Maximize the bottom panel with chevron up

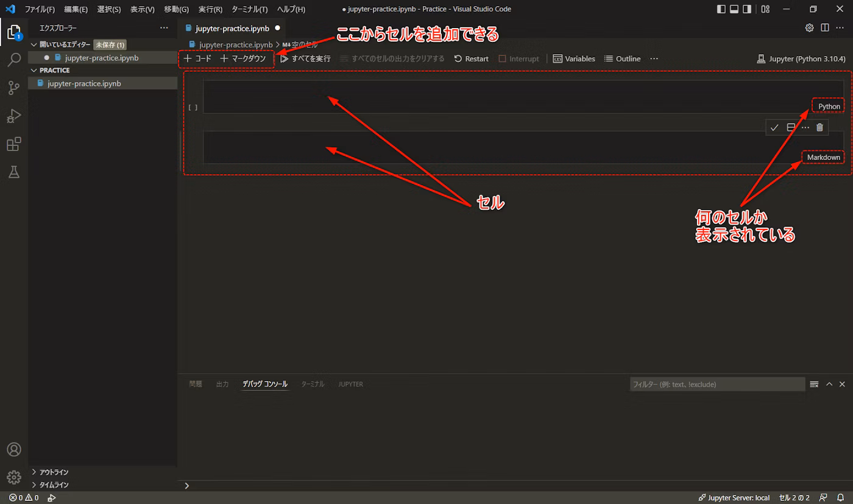coord(829,384)
